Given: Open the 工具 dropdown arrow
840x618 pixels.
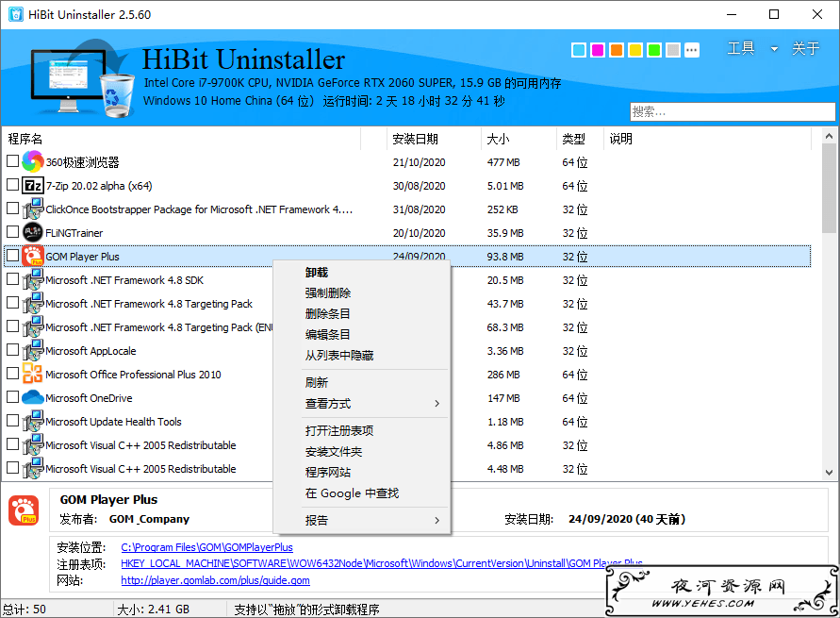Looking at the screenshot, I should pos(774,49).
